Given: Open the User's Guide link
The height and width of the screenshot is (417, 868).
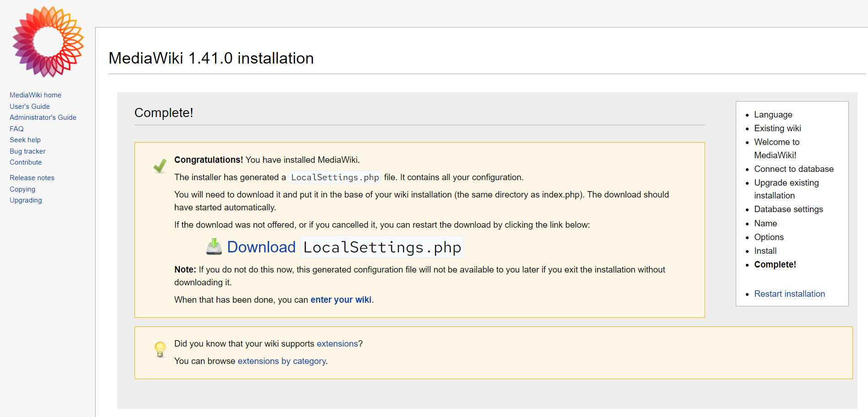Looking at the screenshot, I should (x=30, y=107).
